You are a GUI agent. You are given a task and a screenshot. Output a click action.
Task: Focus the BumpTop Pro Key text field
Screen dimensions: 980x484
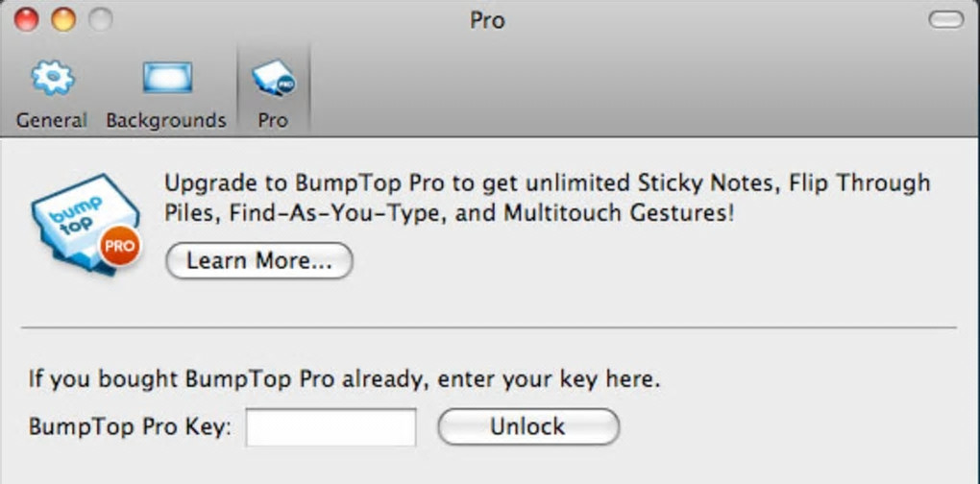[x=331, y=427]
